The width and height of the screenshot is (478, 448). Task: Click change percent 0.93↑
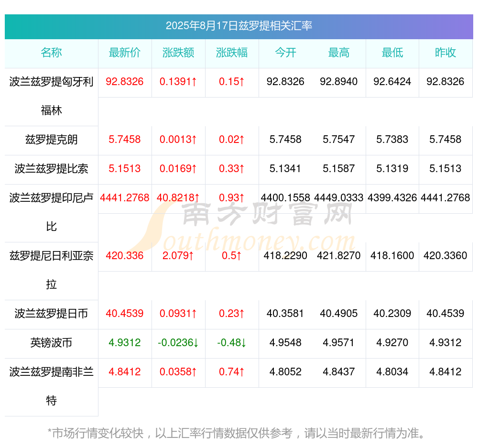232,197
